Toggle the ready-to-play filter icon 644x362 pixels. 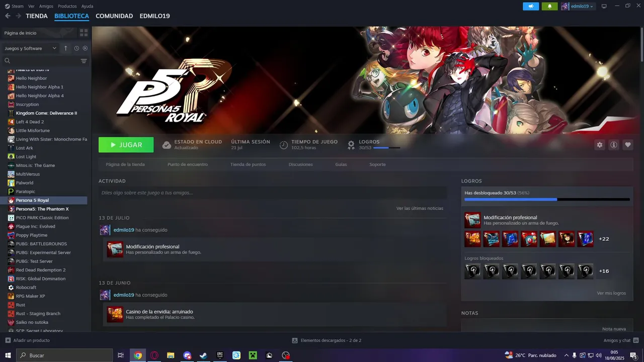[85, 48]
